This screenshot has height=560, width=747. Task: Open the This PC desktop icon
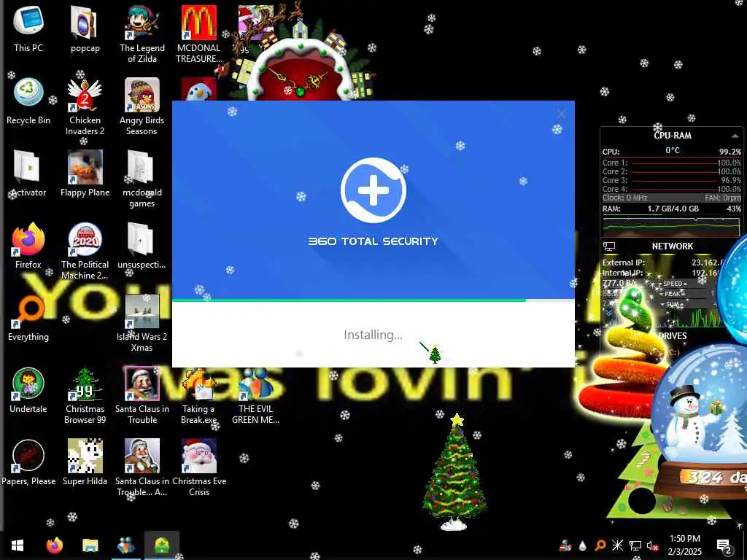[28, 28]
